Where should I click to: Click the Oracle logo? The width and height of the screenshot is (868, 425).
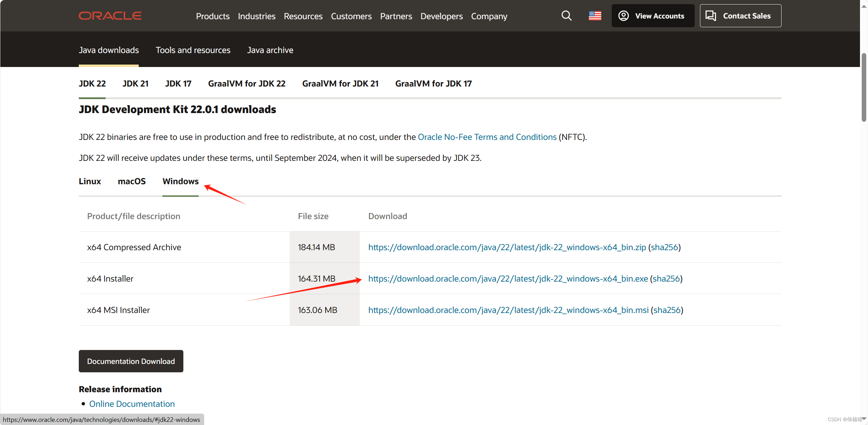110,16
